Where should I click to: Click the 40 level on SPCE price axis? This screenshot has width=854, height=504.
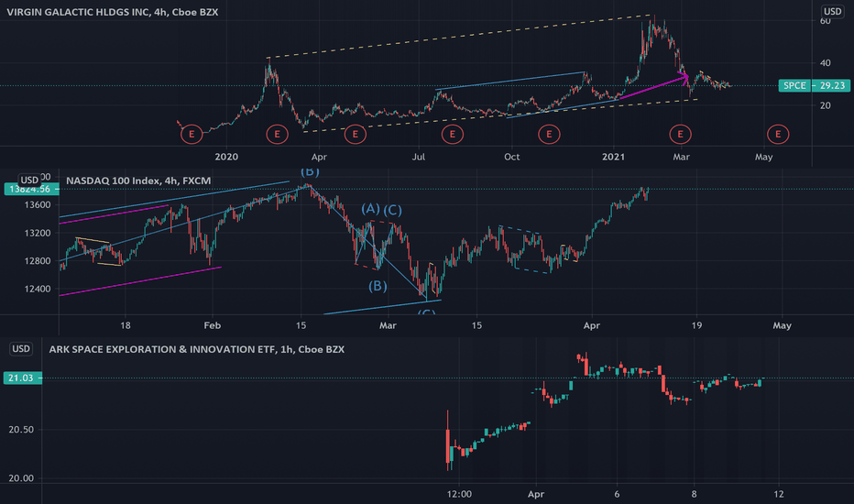(825, 63)
